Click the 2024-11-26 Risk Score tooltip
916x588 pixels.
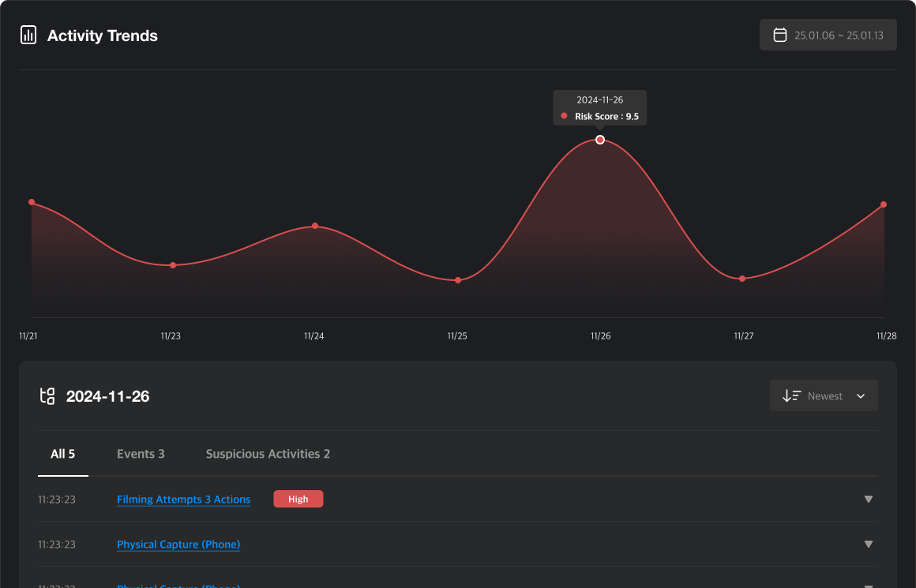(x=599, y=107)
